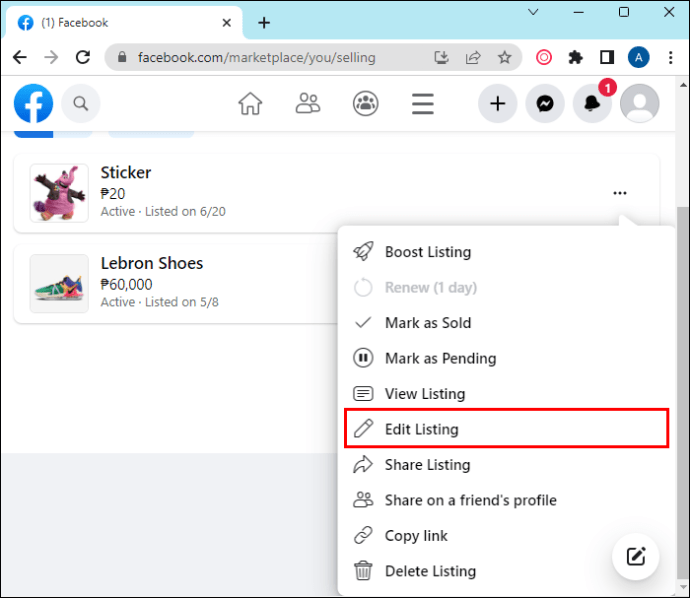Open the Sticker listing options ellipsis
Screen dimensions: 690x598
(620, 193)
